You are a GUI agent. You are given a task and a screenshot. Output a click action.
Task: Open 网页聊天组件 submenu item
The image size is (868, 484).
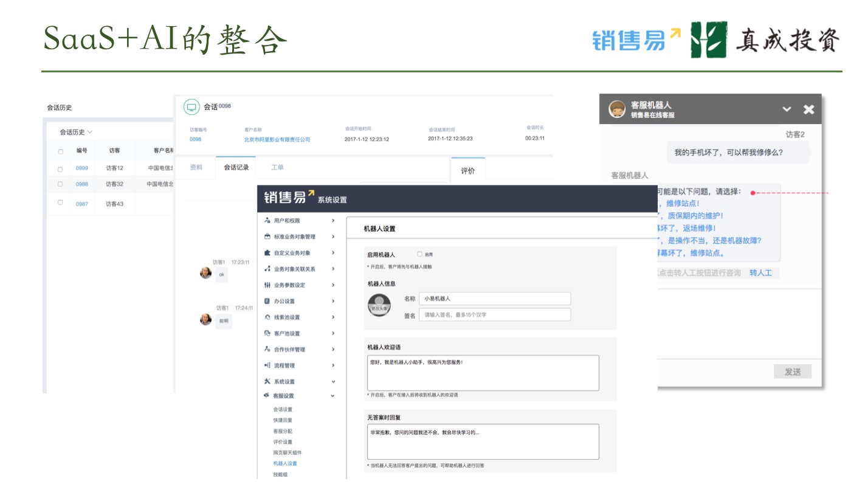click(288, 453)
